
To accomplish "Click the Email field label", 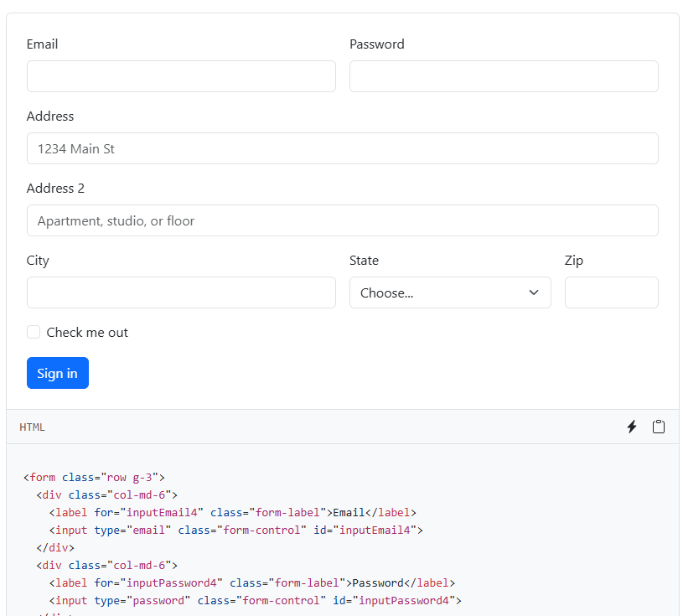I will pos(42,44).
